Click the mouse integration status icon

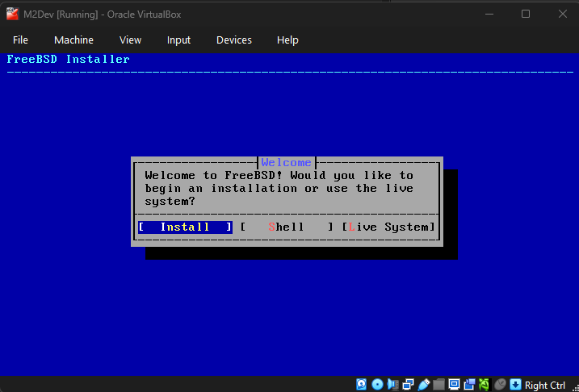pyautogui.click(x=500, y=385)
